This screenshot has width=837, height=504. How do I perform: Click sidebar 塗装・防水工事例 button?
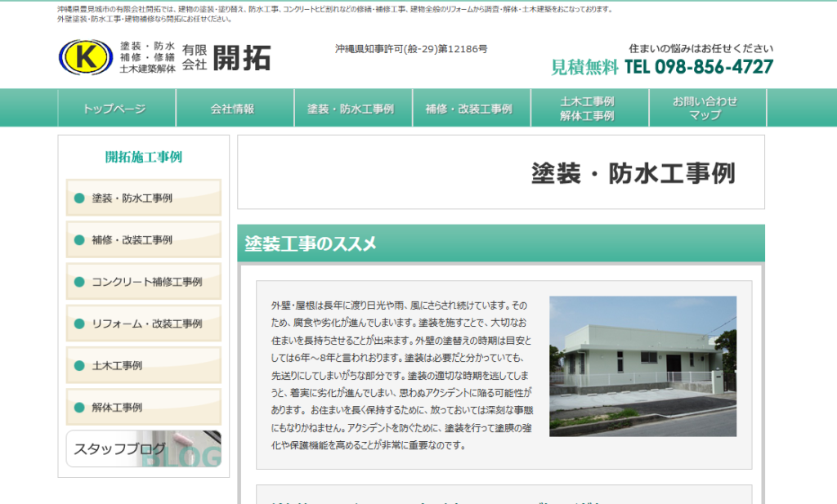coord(143,198)
